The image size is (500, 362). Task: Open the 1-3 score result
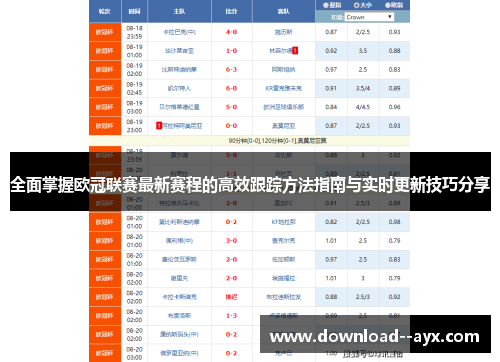click(231, 315)
